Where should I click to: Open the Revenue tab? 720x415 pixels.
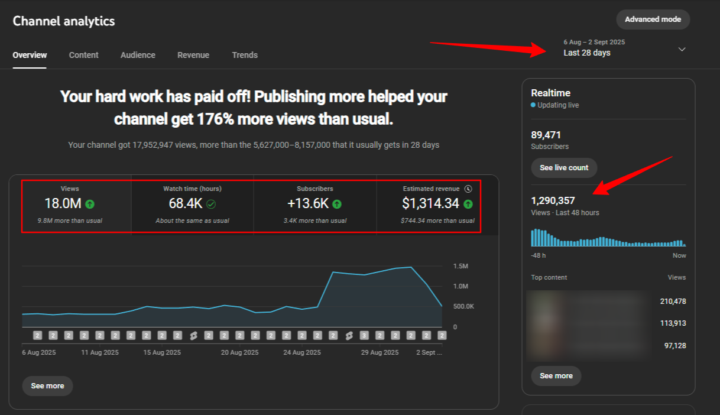(193, 55)
